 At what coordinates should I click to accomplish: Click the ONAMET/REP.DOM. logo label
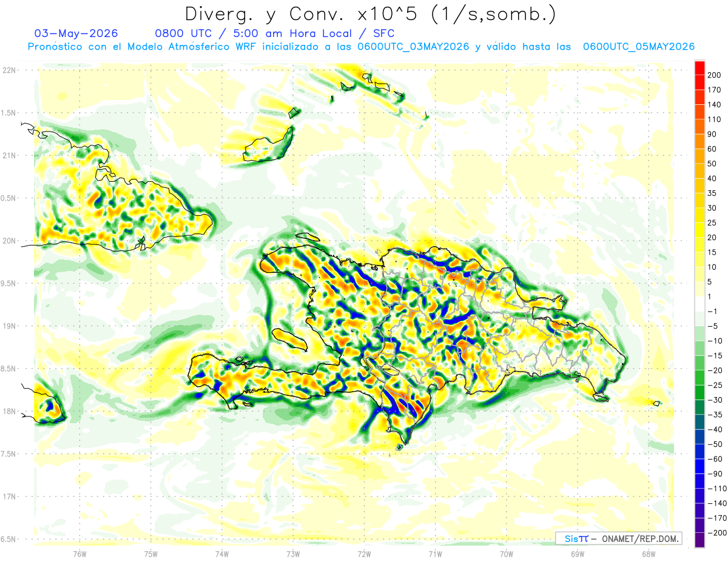[639, 538]
